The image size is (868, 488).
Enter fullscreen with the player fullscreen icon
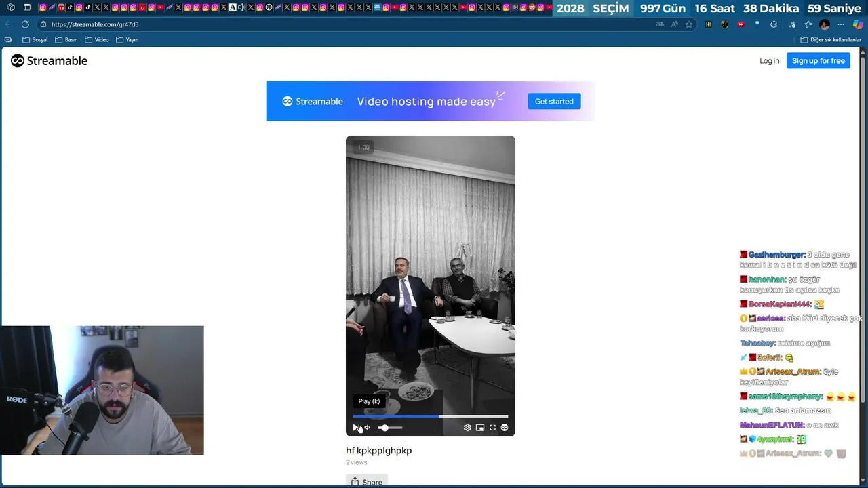(493, 428)
